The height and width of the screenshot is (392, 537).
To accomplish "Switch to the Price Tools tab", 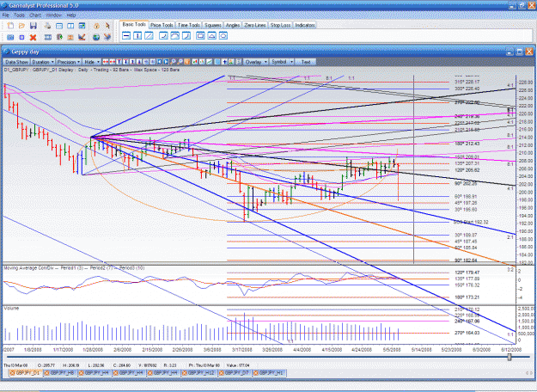I will point(162,25).
